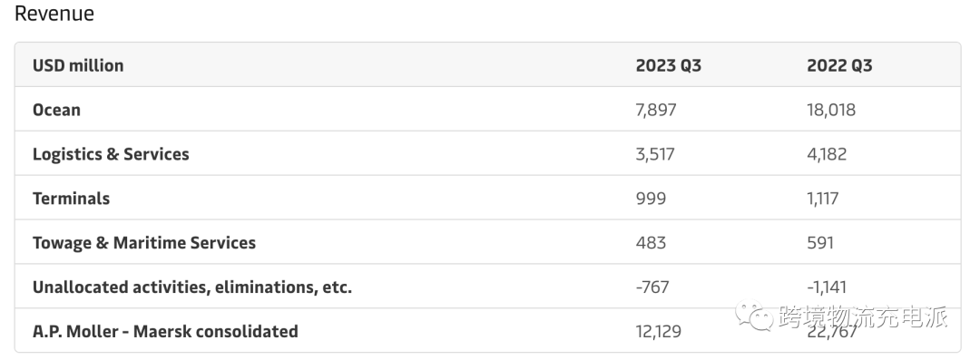Select Towage 2023 Q3 value 483
Image resolution: width=980 pixels, height=360 pixels.
[x=651, y=243]
